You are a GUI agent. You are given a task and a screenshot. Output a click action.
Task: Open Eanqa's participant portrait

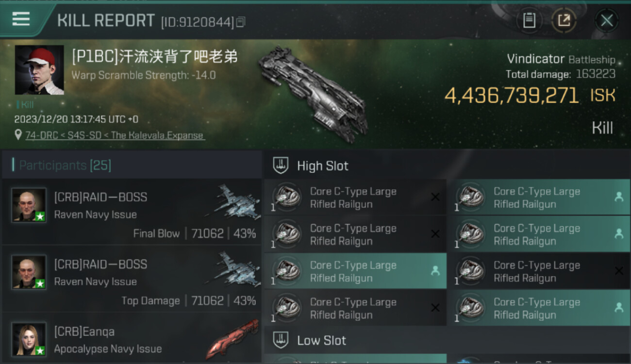click(29, 339)
